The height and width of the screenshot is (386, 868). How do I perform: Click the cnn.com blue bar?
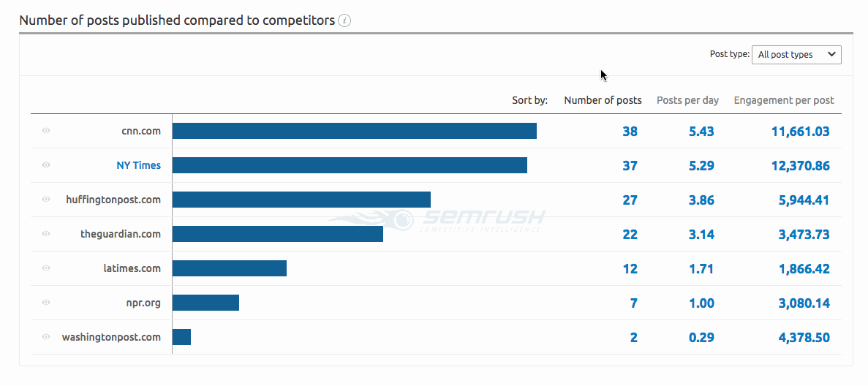click(x=354, y=131)
